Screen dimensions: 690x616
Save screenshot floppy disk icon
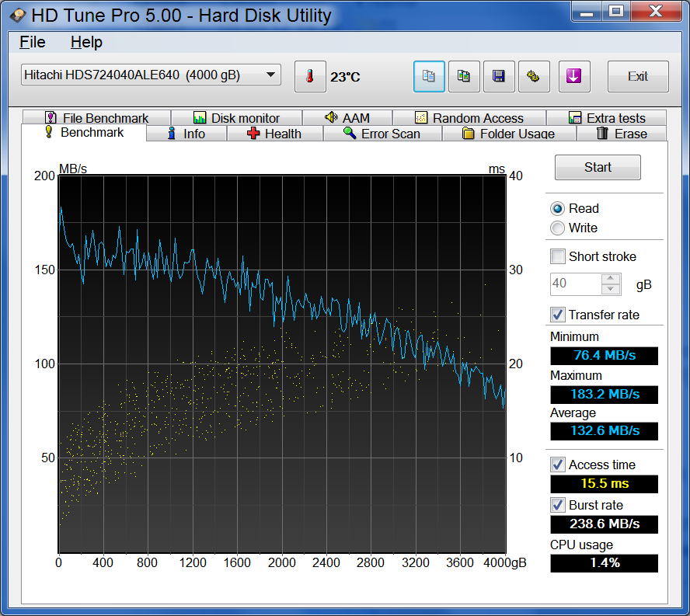[x=499, y=77]
